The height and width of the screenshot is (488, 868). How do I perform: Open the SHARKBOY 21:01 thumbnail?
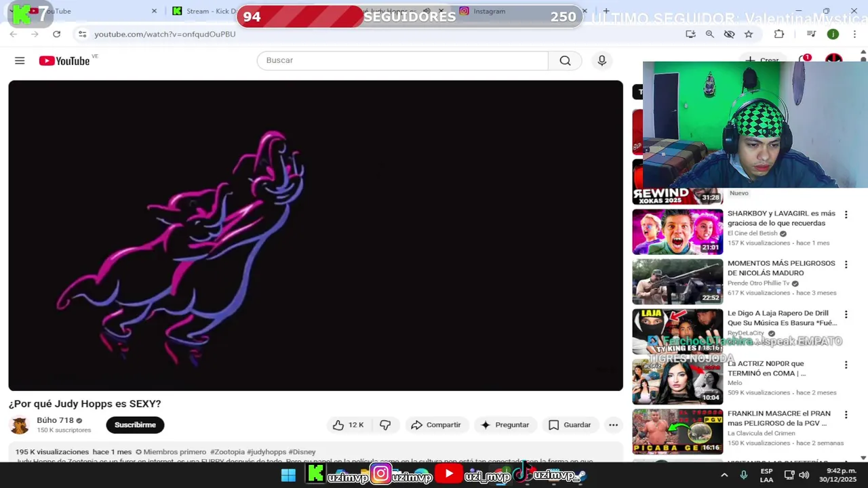(x=677, y=232)
